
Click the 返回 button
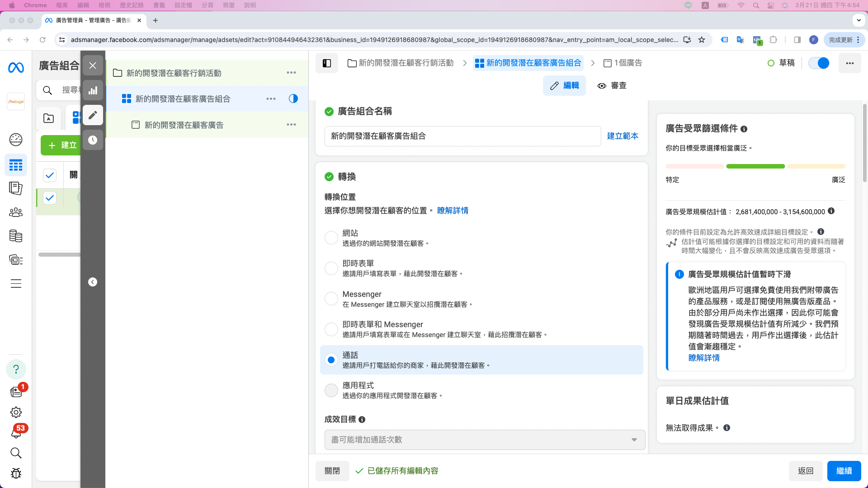pos(806,471)
